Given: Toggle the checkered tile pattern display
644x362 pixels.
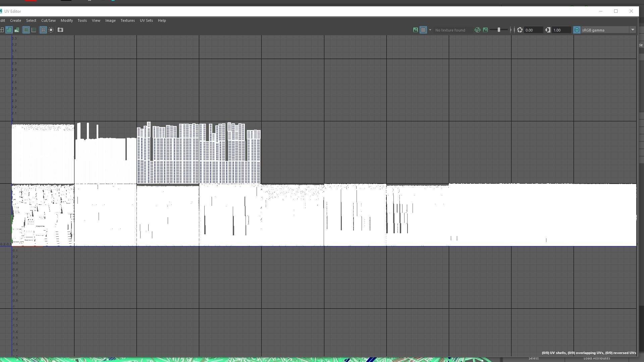Looking at the screenshot, I should coord(423,30).
